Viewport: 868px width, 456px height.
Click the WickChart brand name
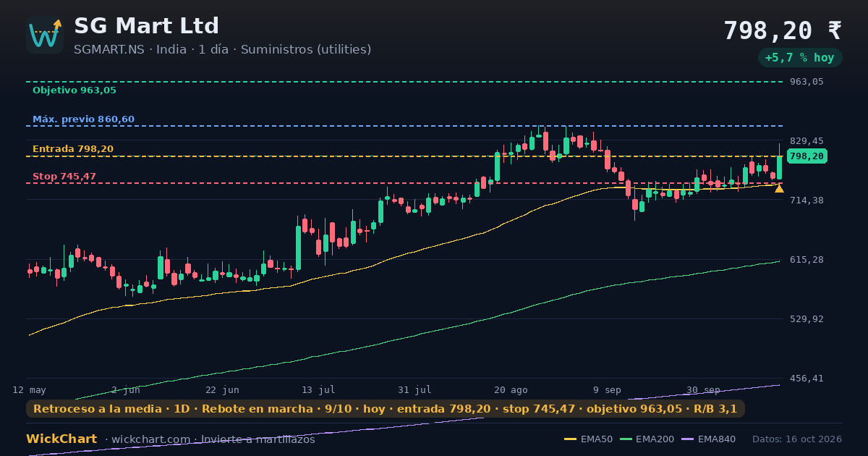tap(61, 439)
